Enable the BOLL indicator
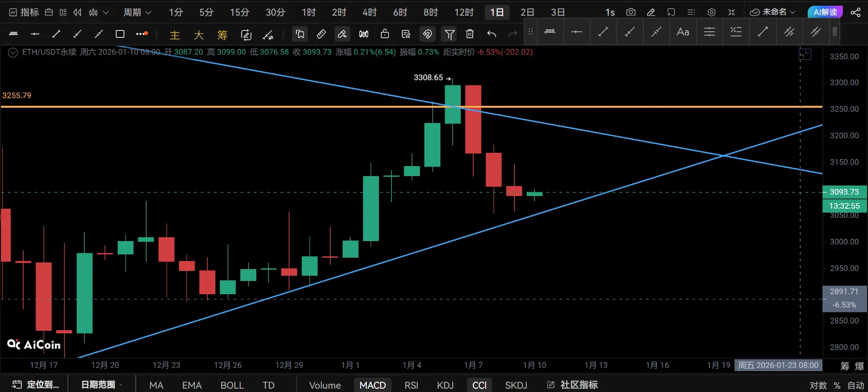This screenshot has height=392, width=868. (232, 385)
